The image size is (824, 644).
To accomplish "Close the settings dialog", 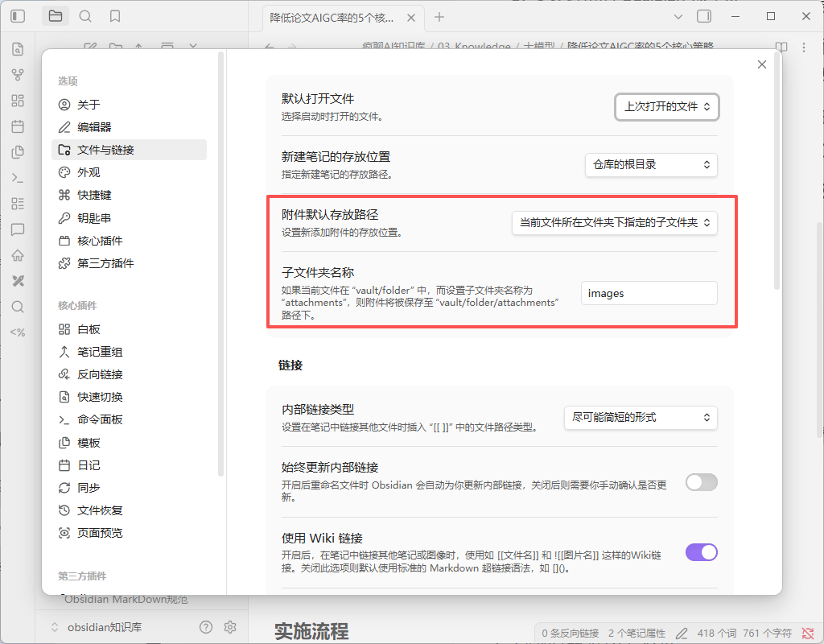I will 762,64.
